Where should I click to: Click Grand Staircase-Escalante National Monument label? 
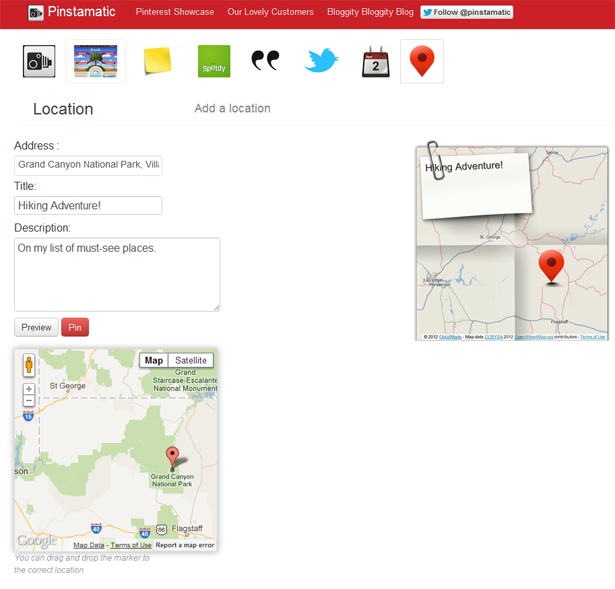tap(185, 380)
